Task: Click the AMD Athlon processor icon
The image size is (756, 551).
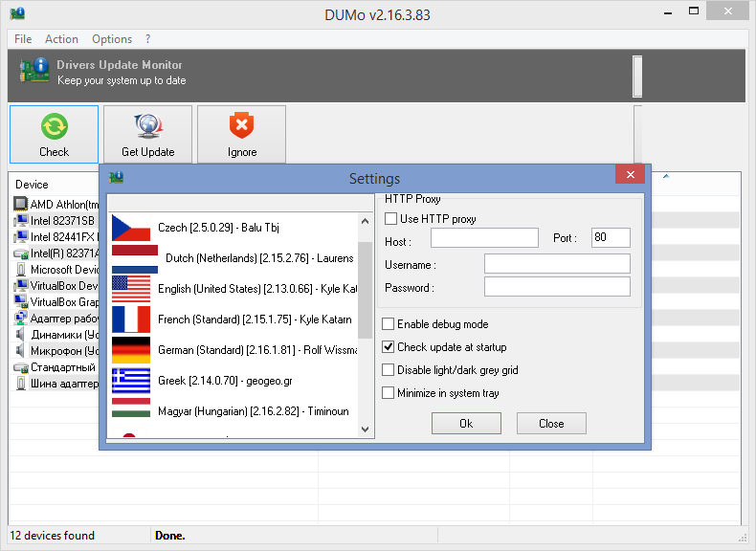Action: pyautogui.click(x=21, y=204)
